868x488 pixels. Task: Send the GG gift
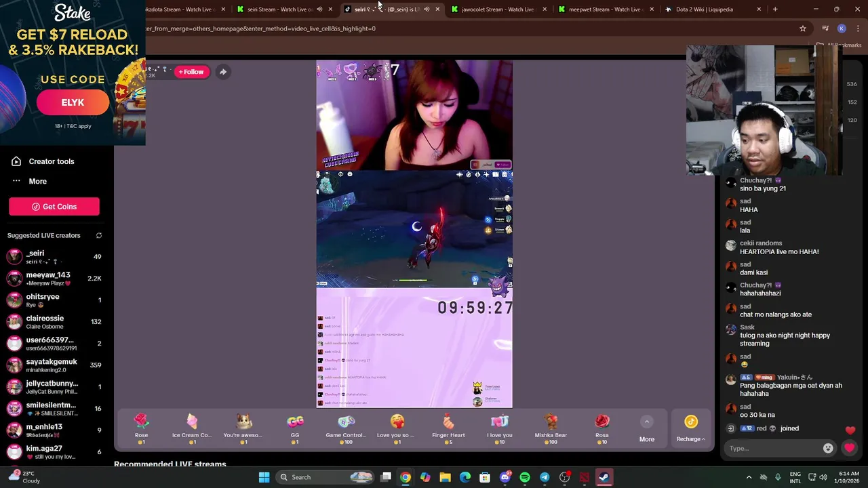coord(295,428)
